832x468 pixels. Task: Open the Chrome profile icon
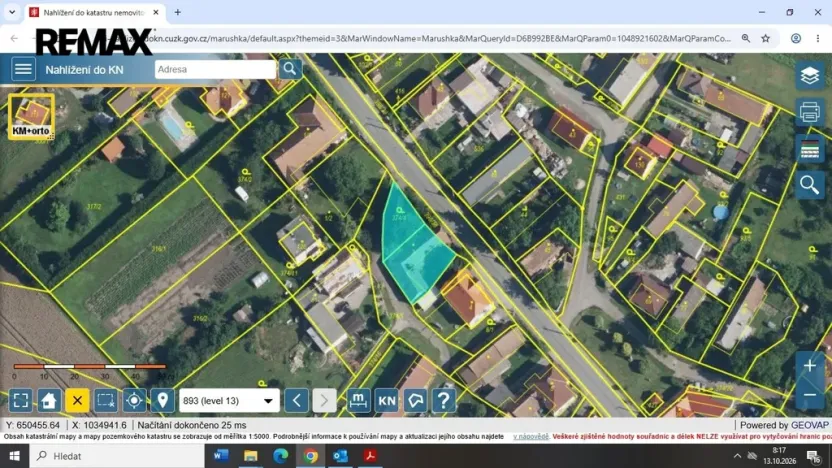[x=795, y=38]
